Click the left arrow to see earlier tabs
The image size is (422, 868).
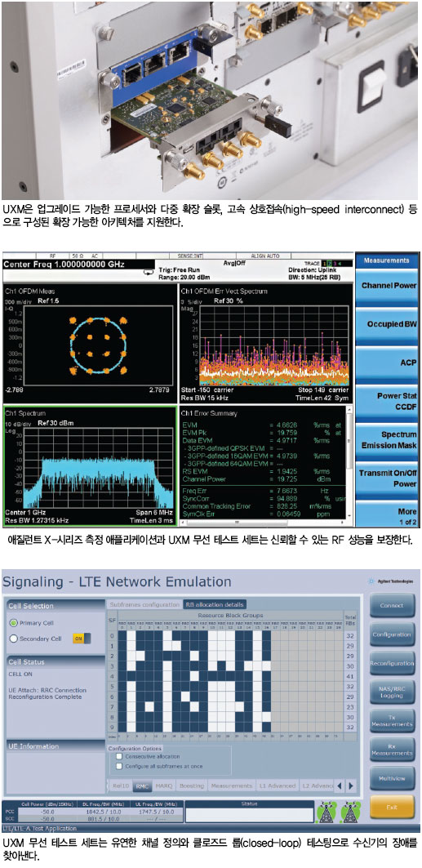tap(340, 786)
